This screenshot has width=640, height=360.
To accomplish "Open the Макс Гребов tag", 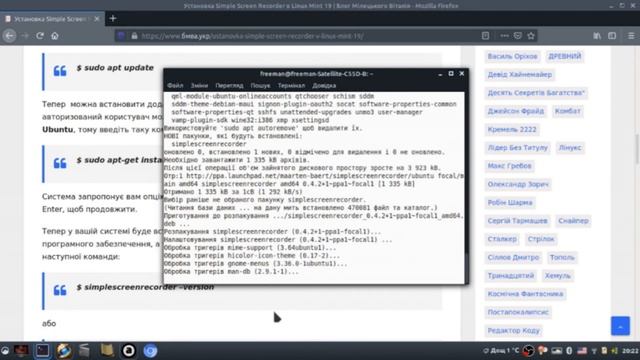I will pyautogui.click(x=509, y=166).
